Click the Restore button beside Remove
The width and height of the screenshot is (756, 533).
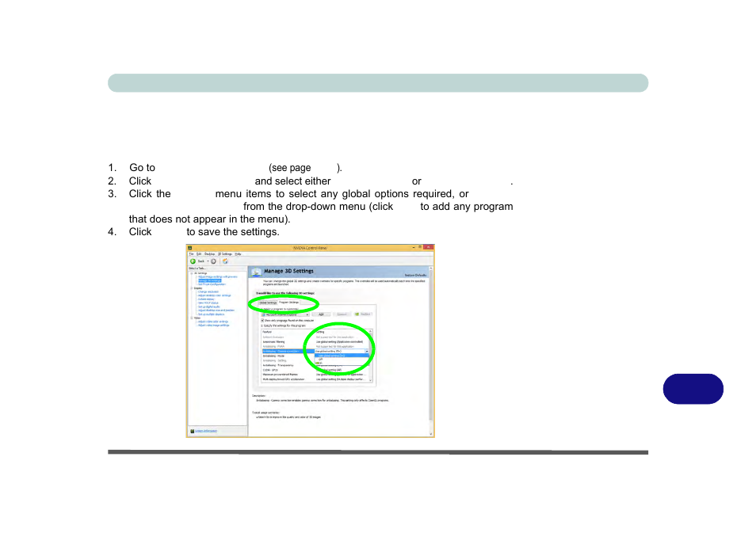(x=363, y=314)
